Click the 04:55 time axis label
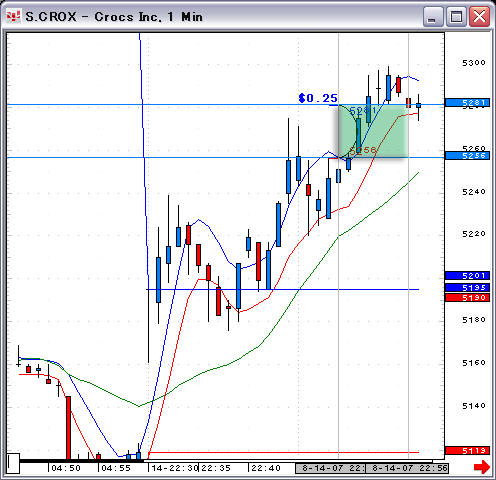496x480 pixels. pos(116,468)
